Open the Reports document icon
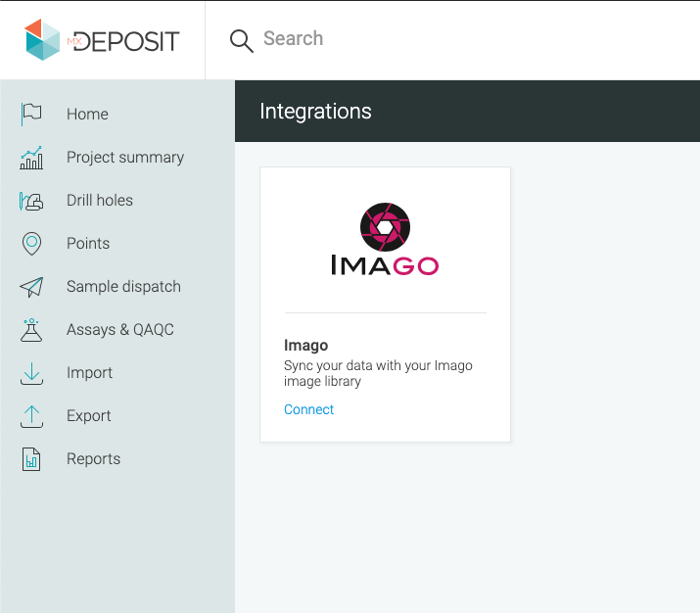The image size is (700, 613). pos(31,459)
